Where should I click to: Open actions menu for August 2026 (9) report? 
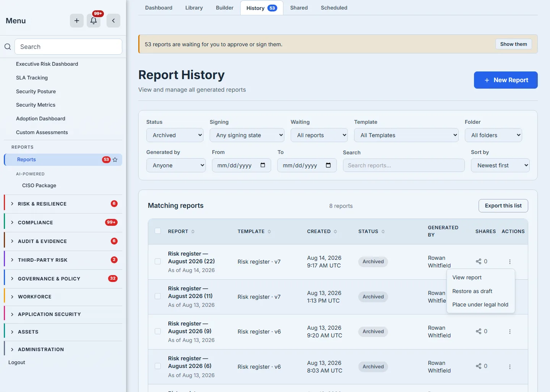click(510, 332)
